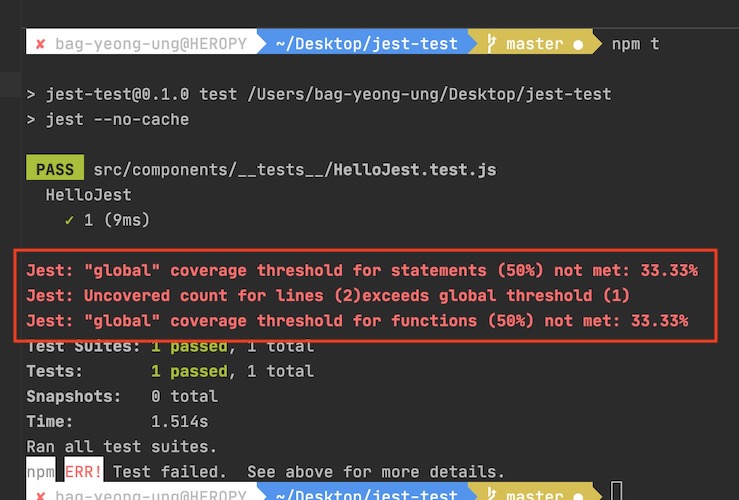Viewport: 739px width, 500px height.
Task: Click the git branch icon beside master in top prompt
Action: 491,43
